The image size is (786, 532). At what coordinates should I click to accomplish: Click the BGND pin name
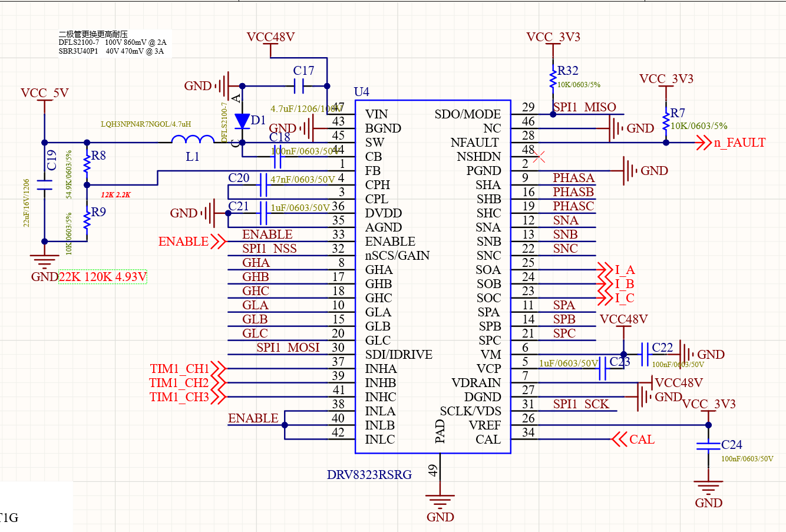[x=383, y=128]
